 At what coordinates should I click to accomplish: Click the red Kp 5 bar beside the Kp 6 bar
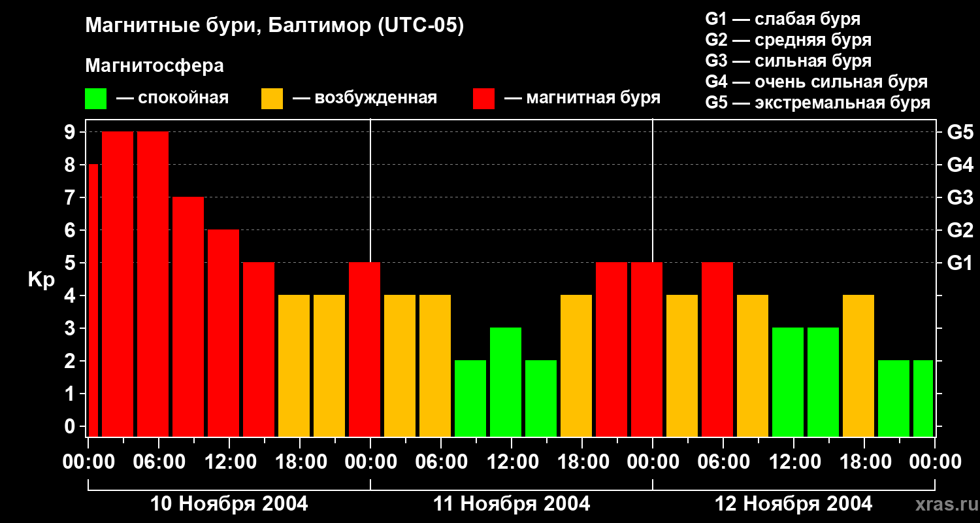[259, 349]
